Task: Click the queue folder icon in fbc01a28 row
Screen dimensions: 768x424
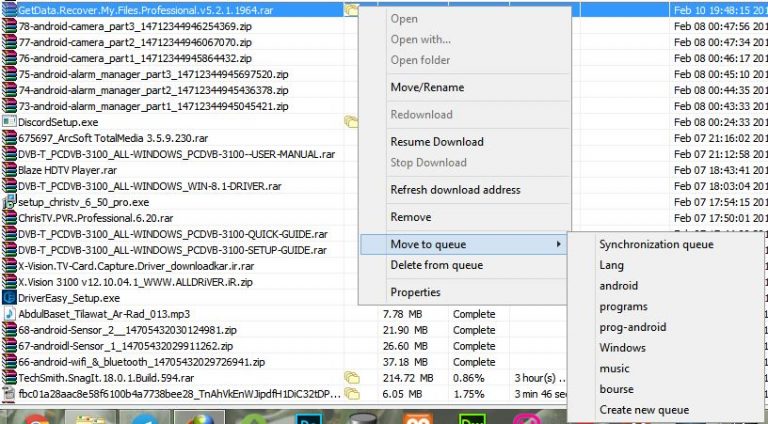Action: click(350, 394)
